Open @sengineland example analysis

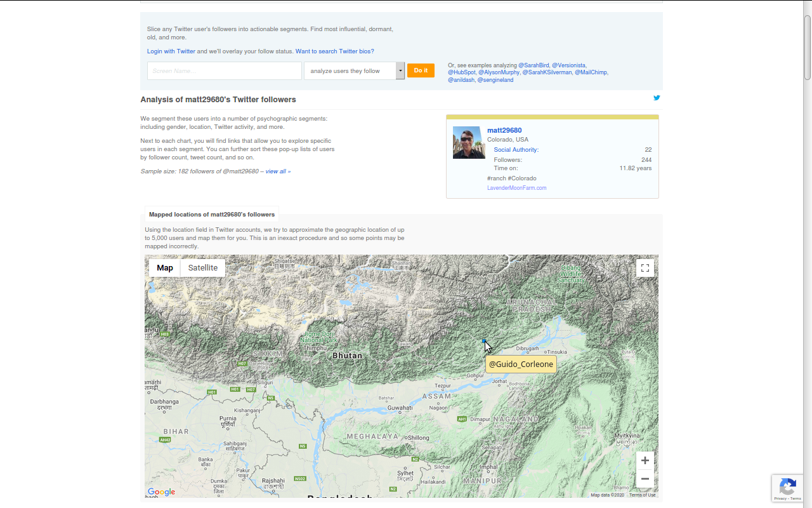click(x=495, y=80)
